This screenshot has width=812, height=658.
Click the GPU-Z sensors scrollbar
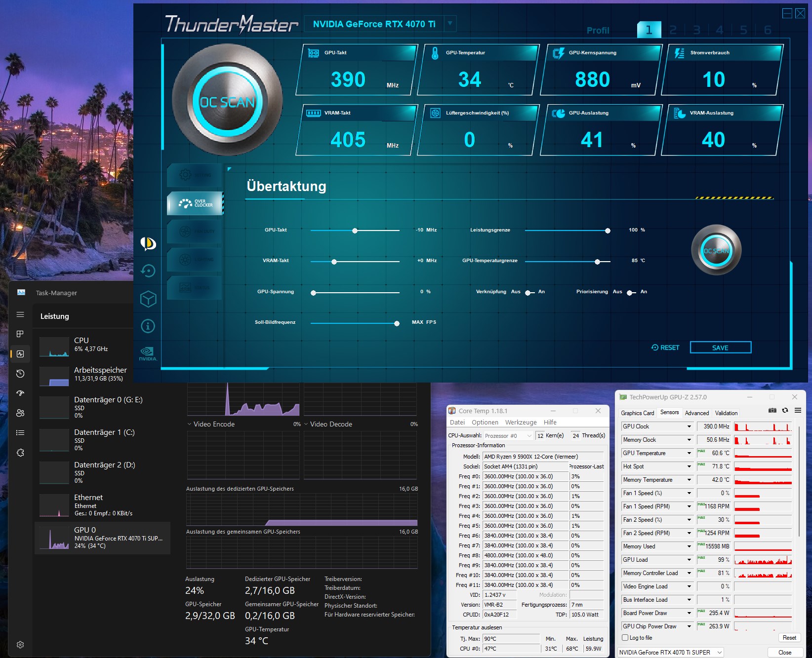pyautogui.click(x=799, y=481)
